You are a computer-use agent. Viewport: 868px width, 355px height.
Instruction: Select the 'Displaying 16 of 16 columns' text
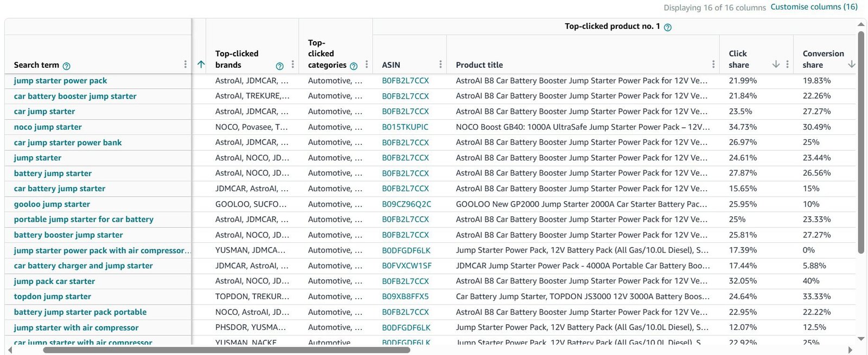coord(714,8)
